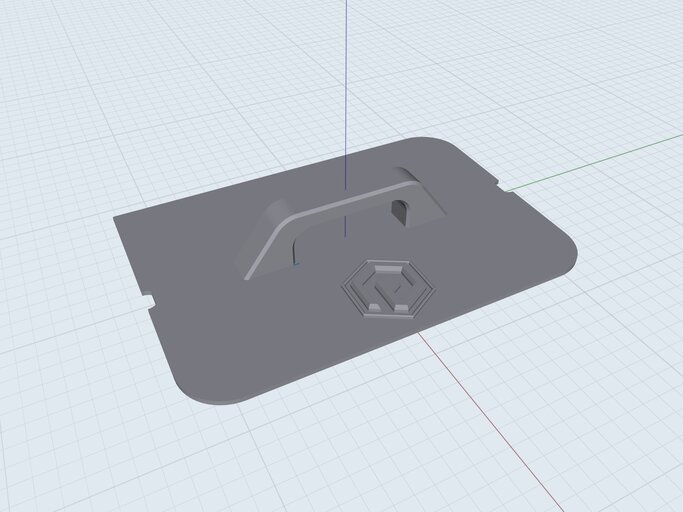Select the notch on the plate's right edge

point(504,186)
